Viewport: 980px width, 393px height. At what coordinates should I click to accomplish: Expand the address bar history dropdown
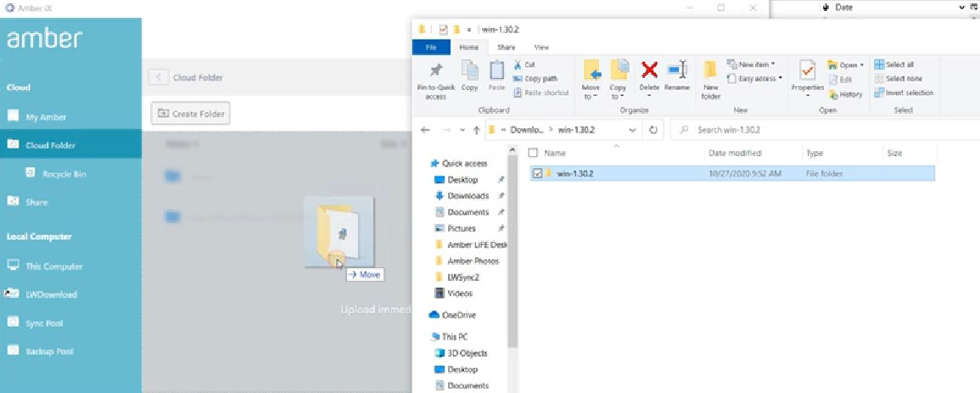(x=633, y=130)
